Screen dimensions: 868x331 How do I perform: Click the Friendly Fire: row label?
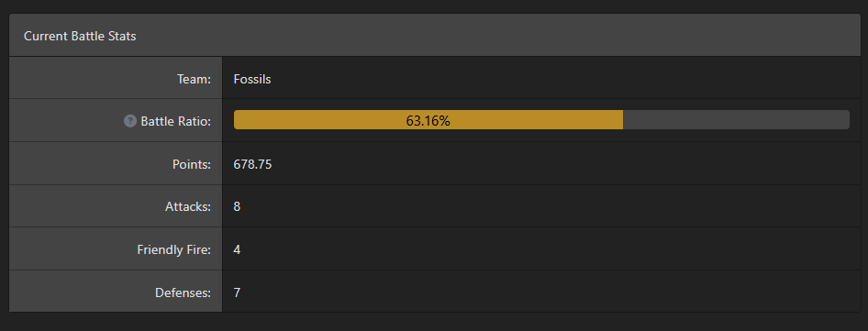(x=174, y=249)
